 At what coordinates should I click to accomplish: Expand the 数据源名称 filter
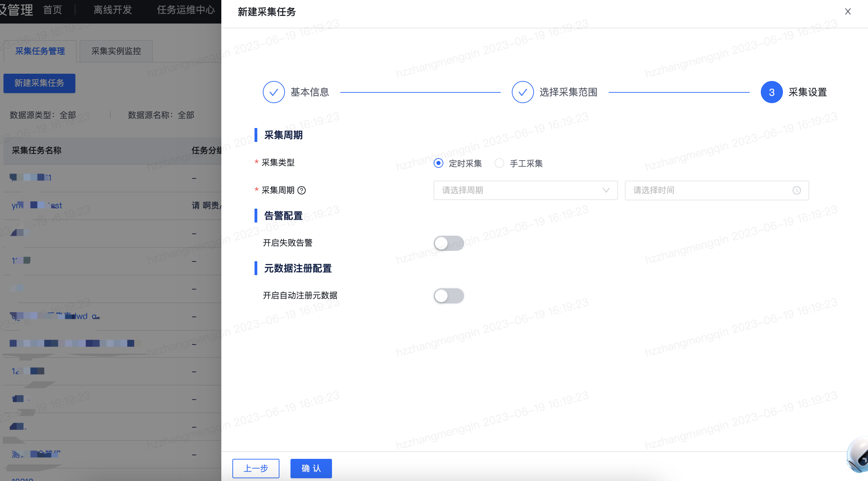[x=161, y=115]
